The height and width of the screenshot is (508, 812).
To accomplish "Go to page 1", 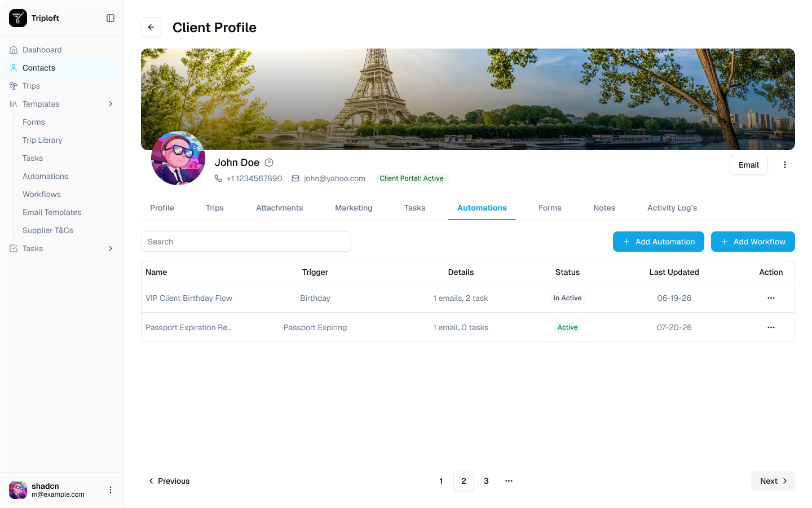I will coord(441,481).
